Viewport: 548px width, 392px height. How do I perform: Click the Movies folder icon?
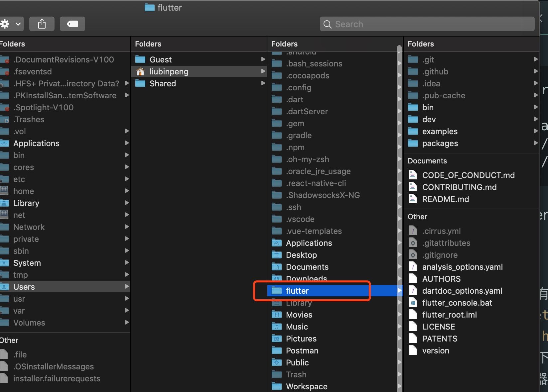pos(277,315)
